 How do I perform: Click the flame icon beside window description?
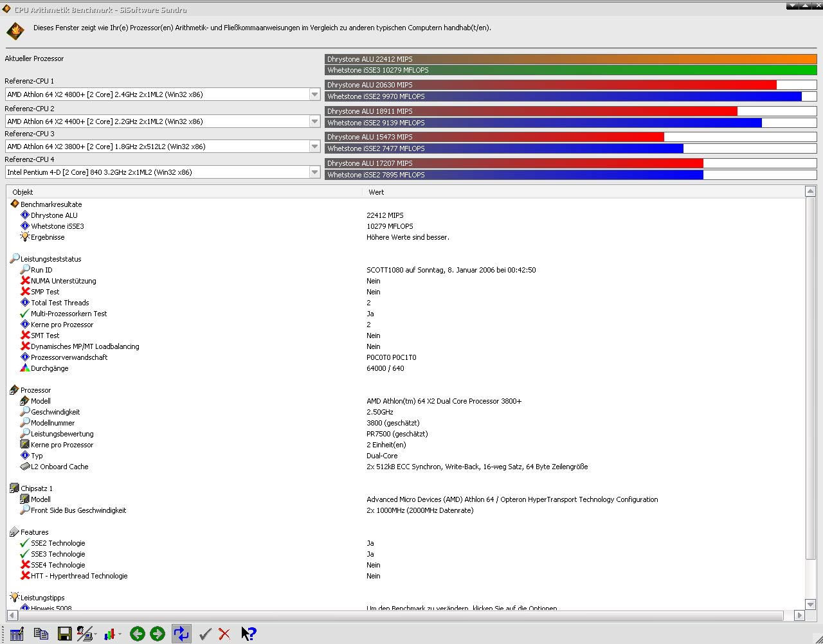(15, 31)
